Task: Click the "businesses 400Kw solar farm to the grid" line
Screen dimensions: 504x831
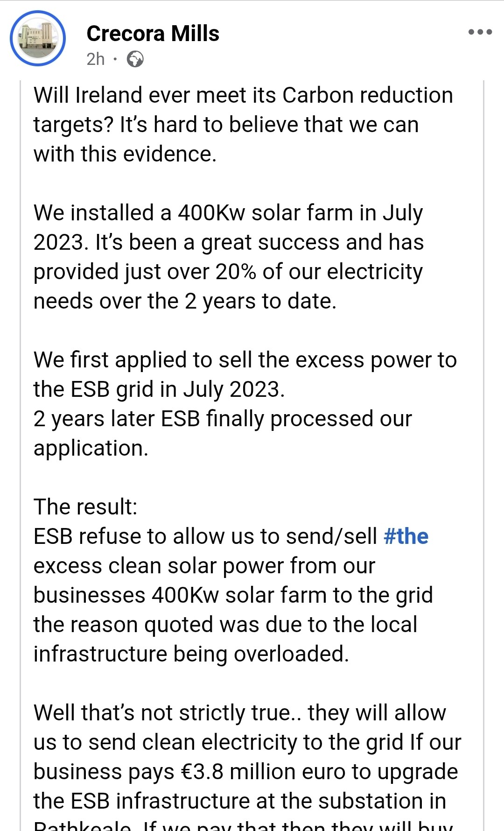Action: tap(233, 595)
